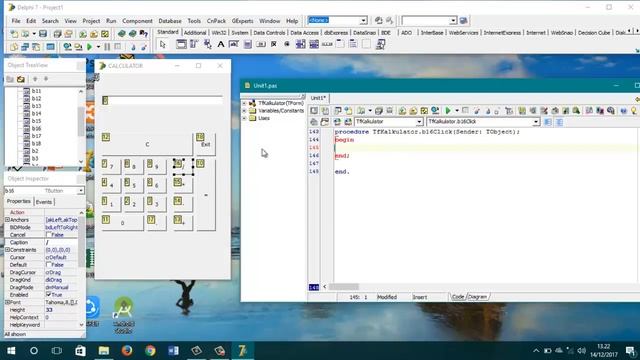Click the down arrow in Object TreeView
The height and width of the screenshot is (360, 640).
pyautogui.click(x=46, y=79)
